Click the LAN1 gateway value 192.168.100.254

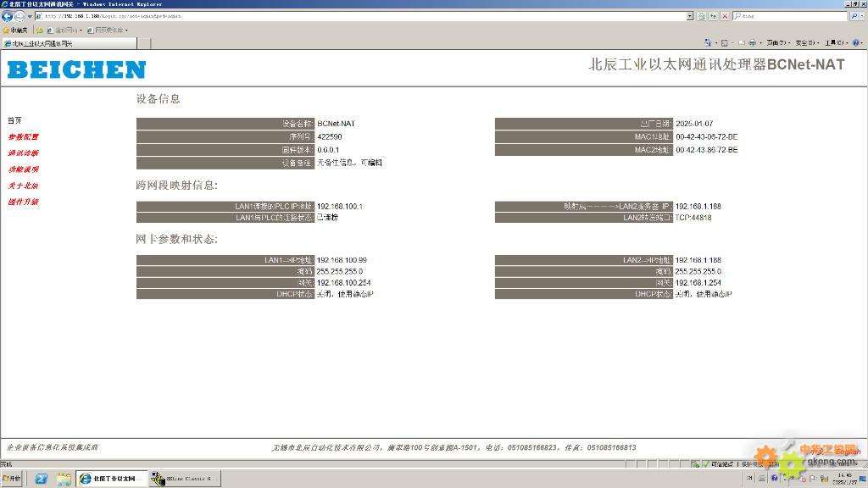pos(344,283)
